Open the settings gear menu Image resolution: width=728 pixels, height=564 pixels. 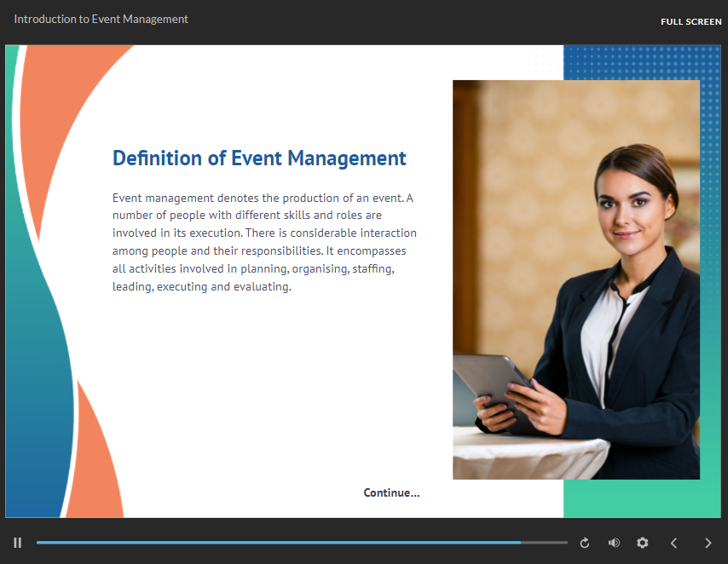tap(643, 543)
